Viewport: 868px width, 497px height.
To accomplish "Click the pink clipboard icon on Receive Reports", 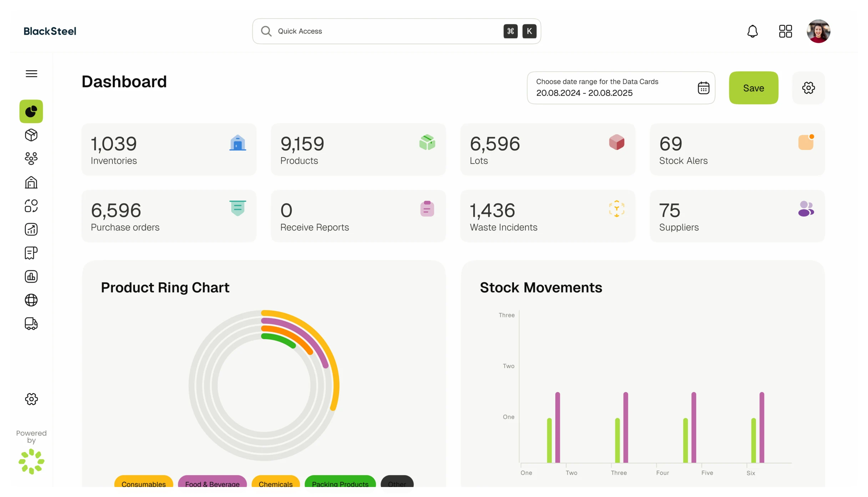I will (427, 209).
